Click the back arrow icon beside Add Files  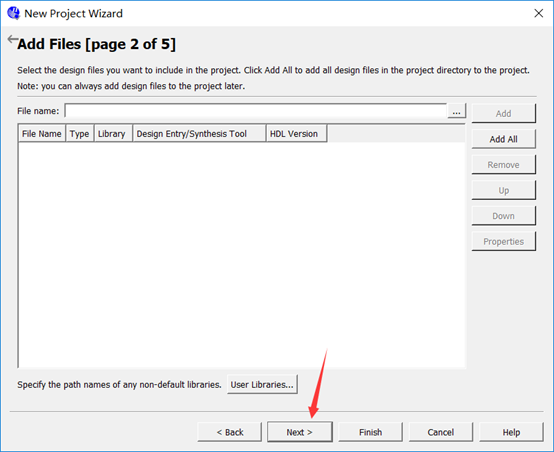coord(12,39)
